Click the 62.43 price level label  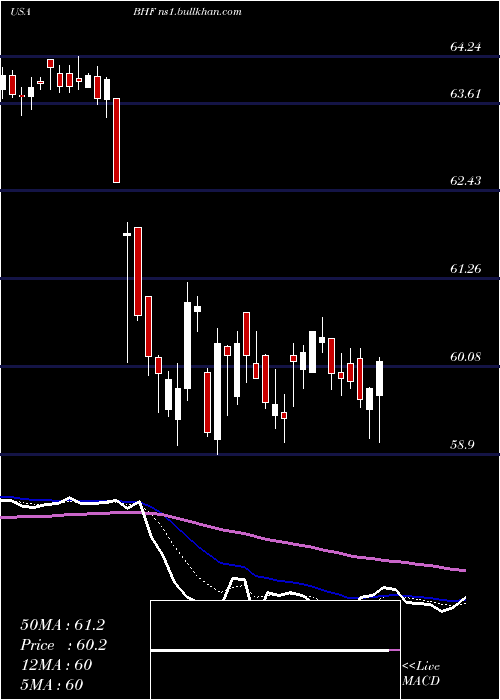click(466, 181)
